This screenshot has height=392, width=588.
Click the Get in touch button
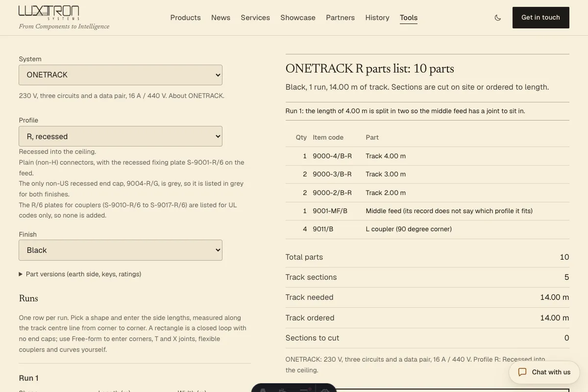[x=540, y=18]
